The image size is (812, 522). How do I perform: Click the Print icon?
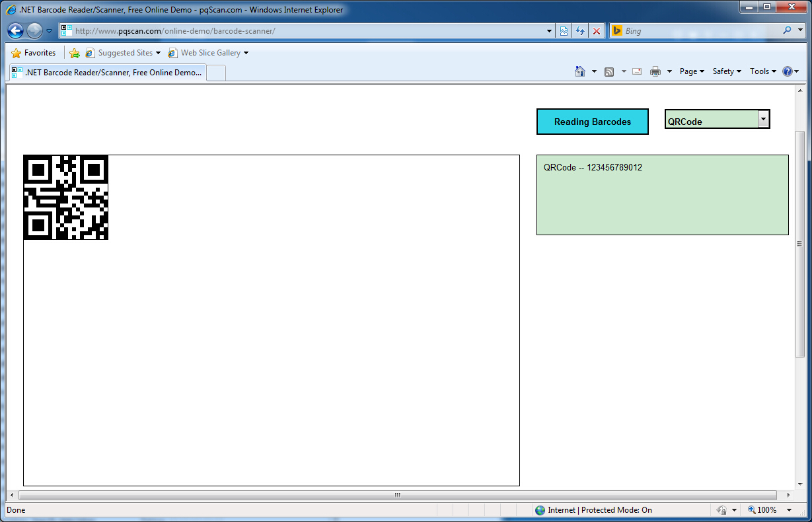pos(655,71)
